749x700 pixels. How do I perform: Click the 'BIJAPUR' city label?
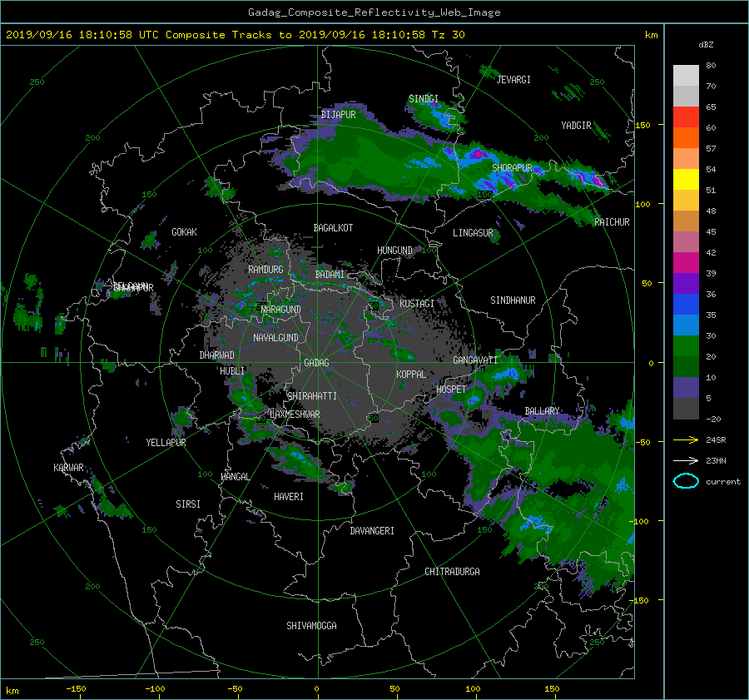click(x=338, y=115)
